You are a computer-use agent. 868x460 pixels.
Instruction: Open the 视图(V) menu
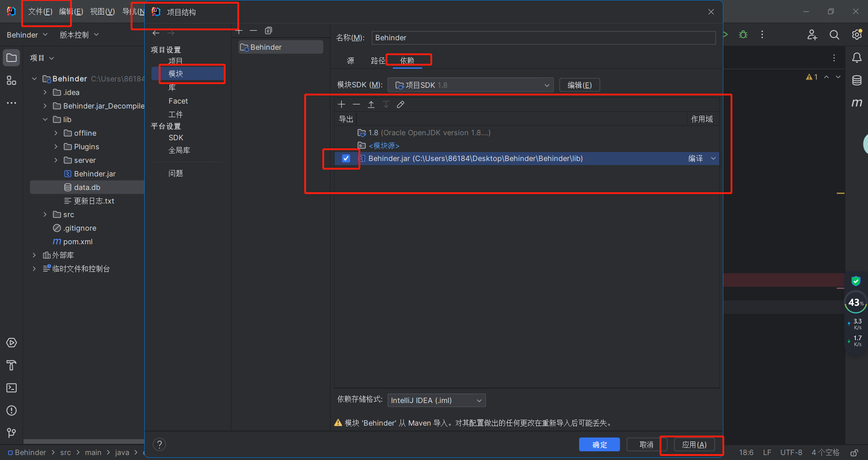pos(103,12)
